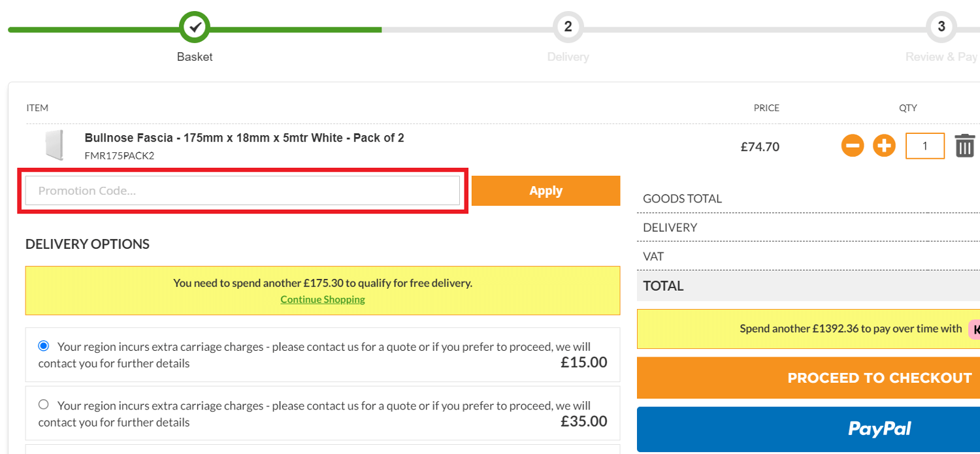Screen dimensions: 980x454
Task: Click the Promotion Code field
Action: 242,191
